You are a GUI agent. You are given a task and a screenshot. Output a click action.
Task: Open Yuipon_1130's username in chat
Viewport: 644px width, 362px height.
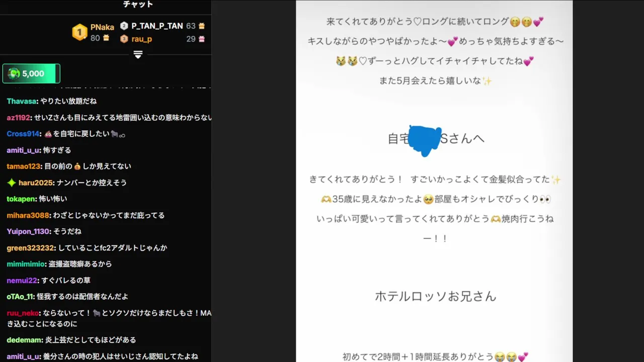(28, 231)
